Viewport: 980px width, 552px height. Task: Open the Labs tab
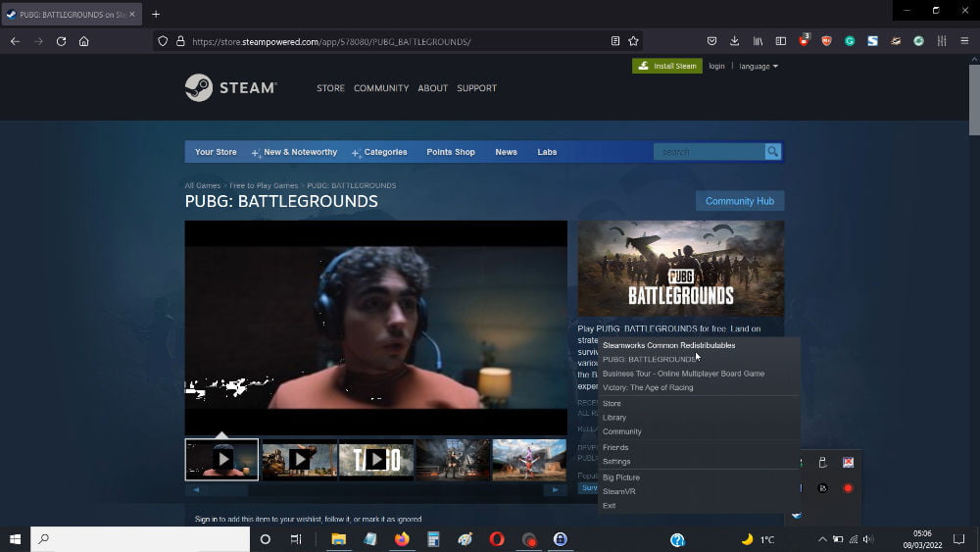pos(547,152)
